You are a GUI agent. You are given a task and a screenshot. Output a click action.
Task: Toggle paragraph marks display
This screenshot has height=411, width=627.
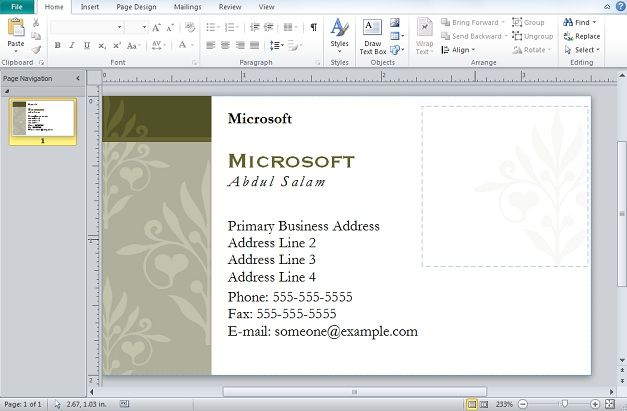(314, 27)
